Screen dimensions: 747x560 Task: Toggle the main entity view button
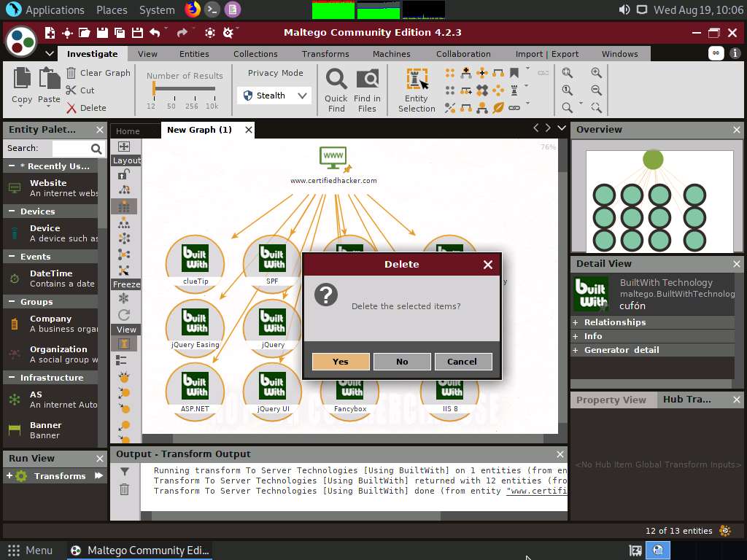[124, 343]
